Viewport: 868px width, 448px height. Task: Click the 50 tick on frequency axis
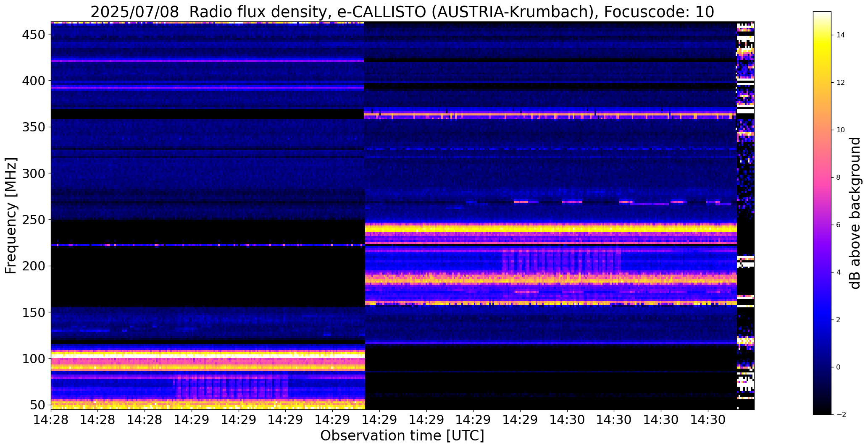click(37, 405)
